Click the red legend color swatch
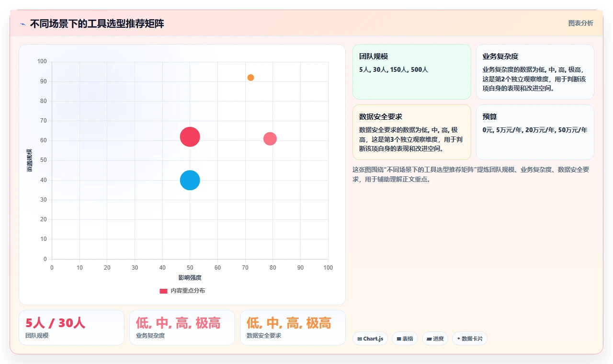Screen dimensions: 613x364 (164, 291)
